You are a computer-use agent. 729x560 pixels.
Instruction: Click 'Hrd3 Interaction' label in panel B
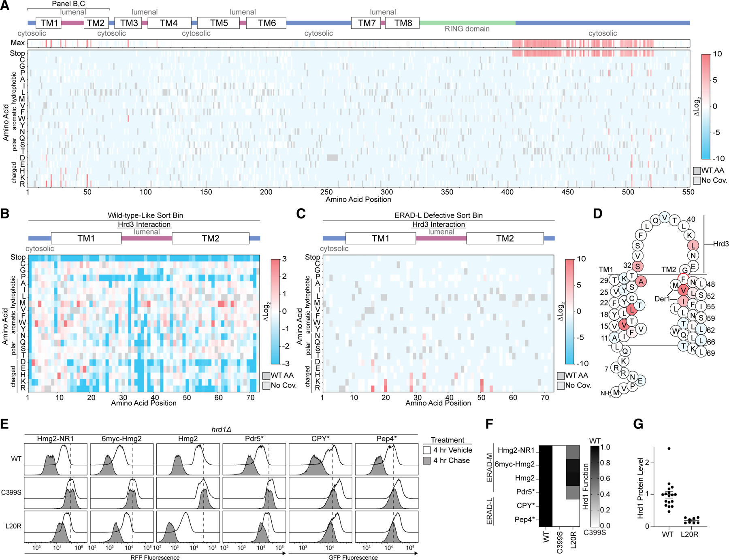pyautogui.click(x=144, y=224)
